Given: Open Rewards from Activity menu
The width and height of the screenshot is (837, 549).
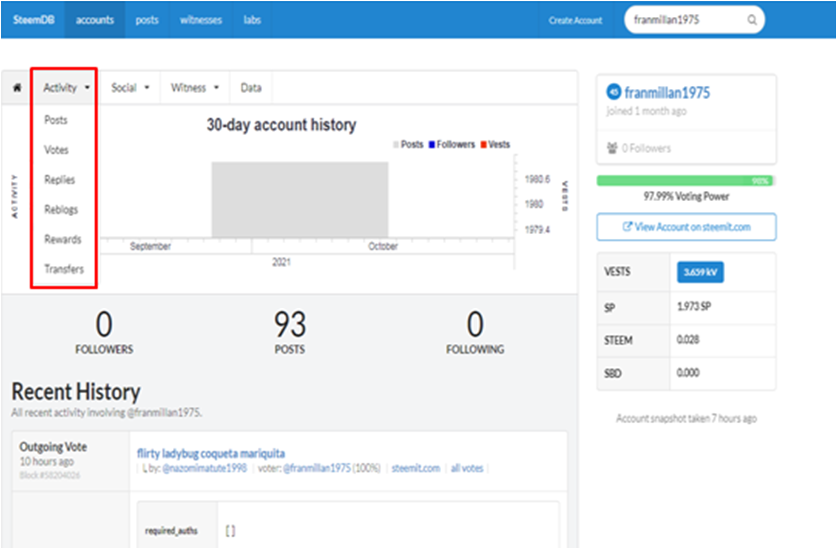Looking at the screenshot, I should tap(63, 239).
